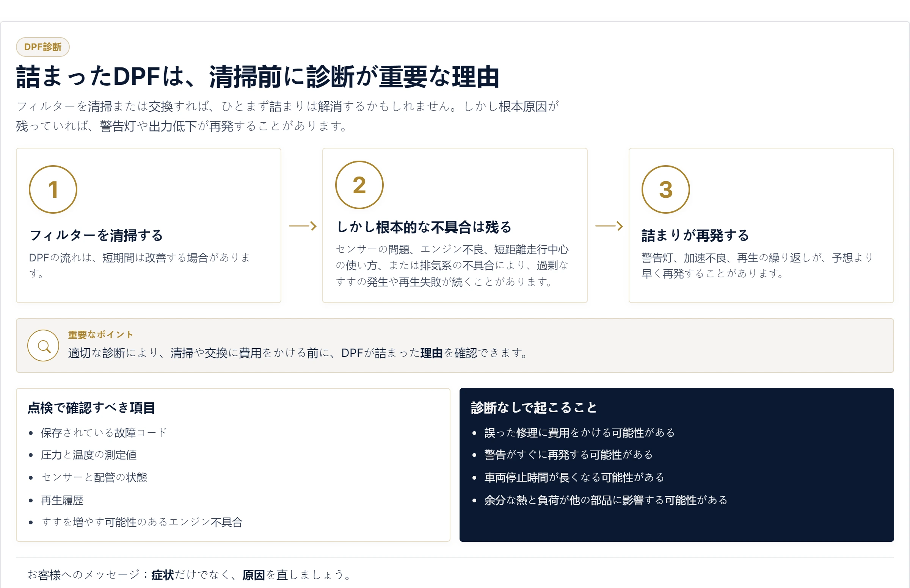This screenshot has width=910, height=588.
Task: Click the list item 保存されている故障コード
Action: tap(104, 433)
